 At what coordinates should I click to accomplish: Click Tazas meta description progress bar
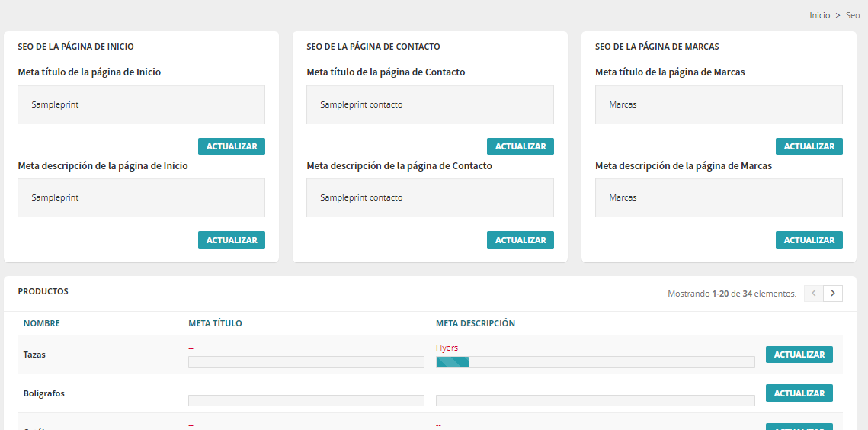595,362
